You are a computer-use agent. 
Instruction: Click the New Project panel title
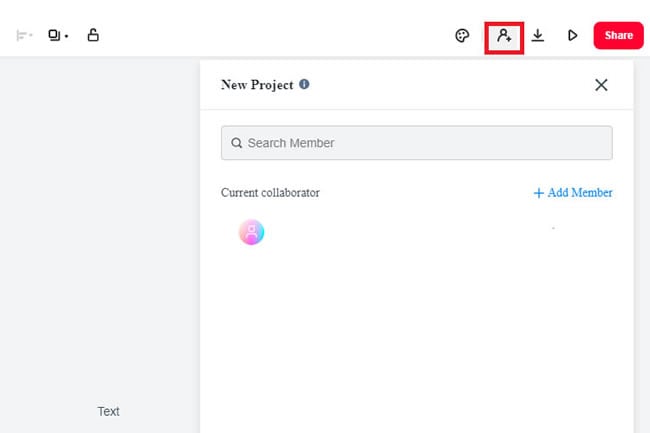257,85
